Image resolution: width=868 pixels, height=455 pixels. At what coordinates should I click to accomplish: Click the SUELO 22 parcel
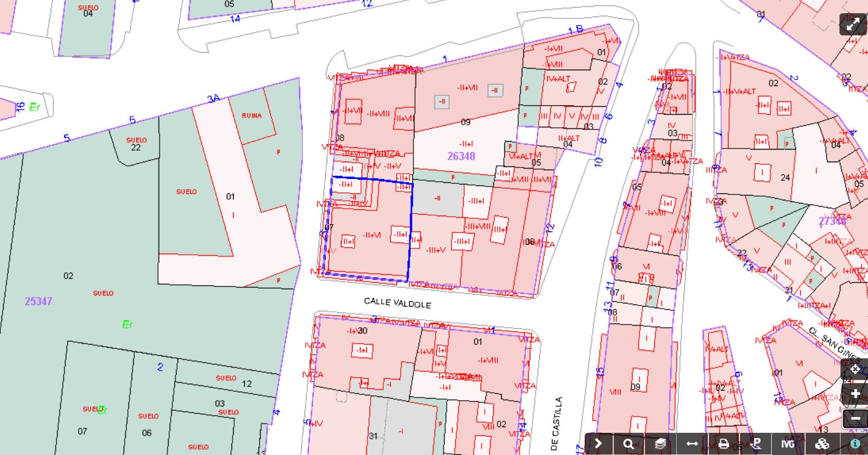pos(136,144)
